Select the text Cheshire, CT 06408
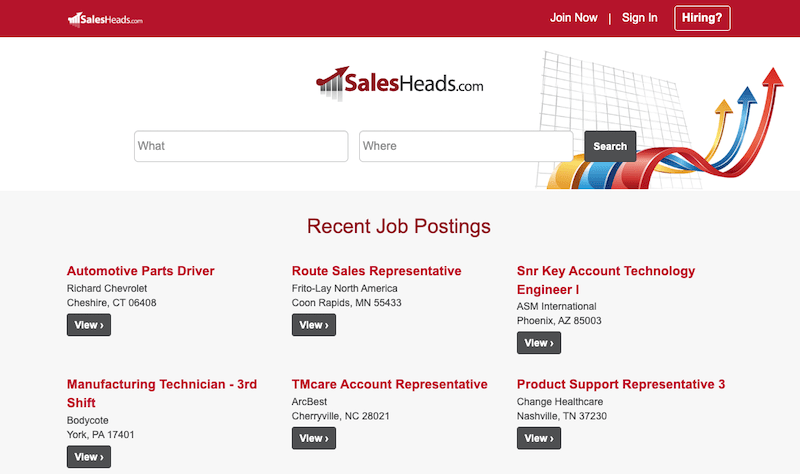The image size is (800, 474). [x=111, y=303]
